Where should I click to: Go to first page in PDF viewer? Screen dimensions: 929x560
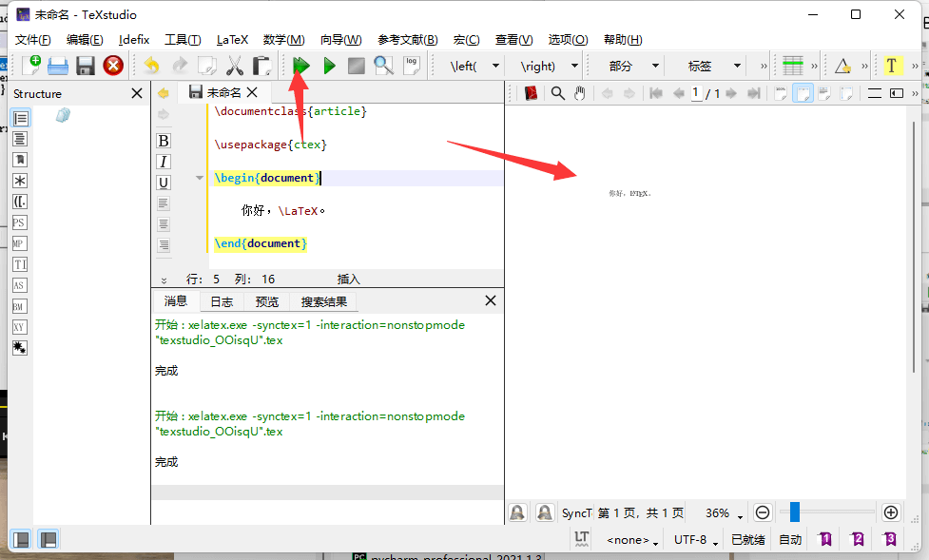[656, 93]
